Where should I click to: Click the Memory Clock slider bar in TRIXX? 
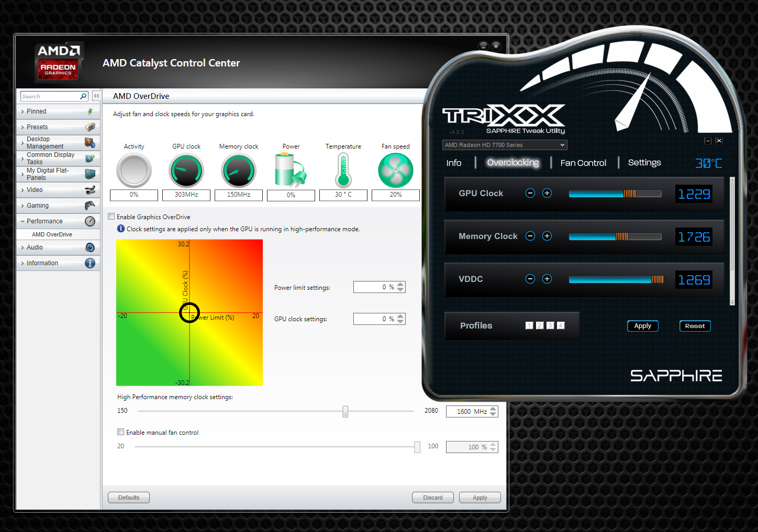pyautogui.click(x=615, y=236)
